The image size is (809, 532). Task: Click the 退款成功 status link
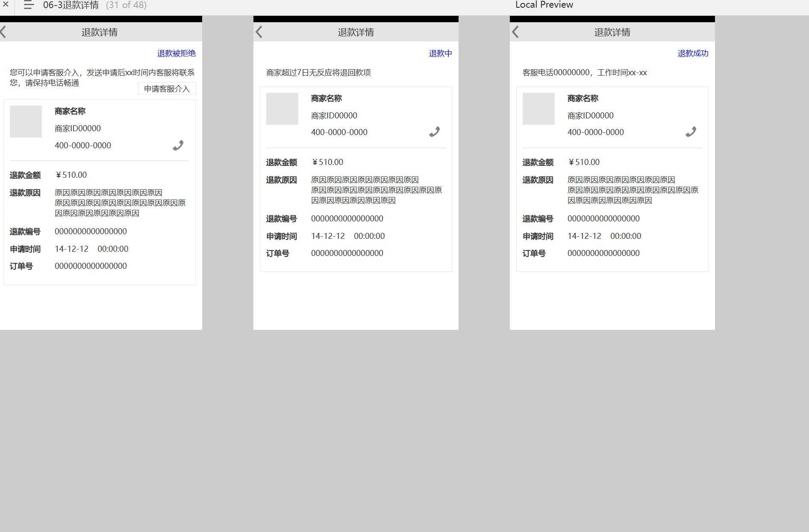pyautogui.click(x=693, y=53)
